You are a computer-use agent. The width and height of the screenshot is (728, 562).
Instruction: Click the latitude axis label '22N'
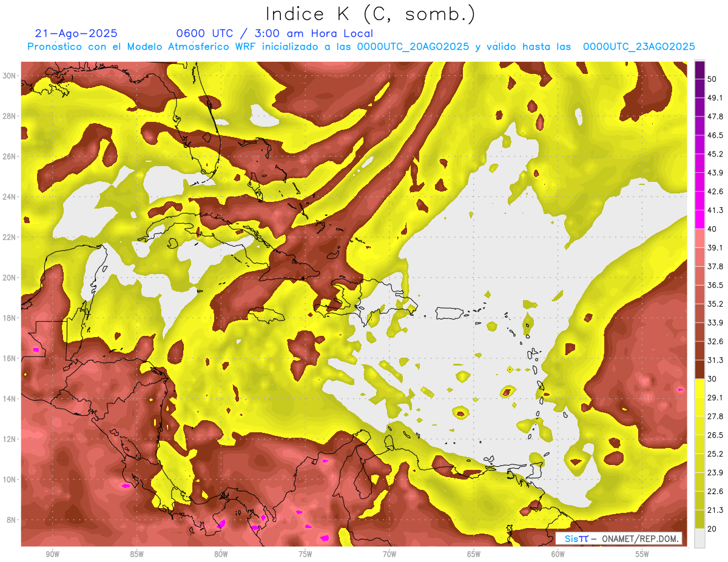coord(9,237)
